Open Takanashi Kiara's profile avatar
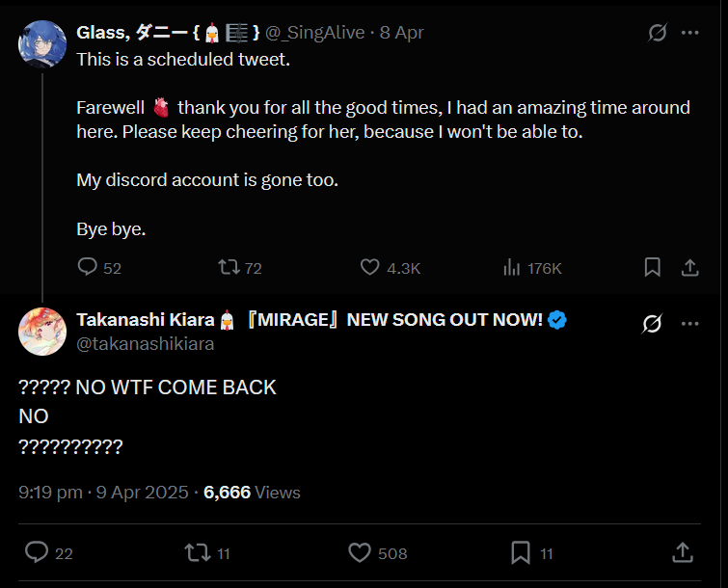Screen dimensions: 728x588 click(42, 332)
